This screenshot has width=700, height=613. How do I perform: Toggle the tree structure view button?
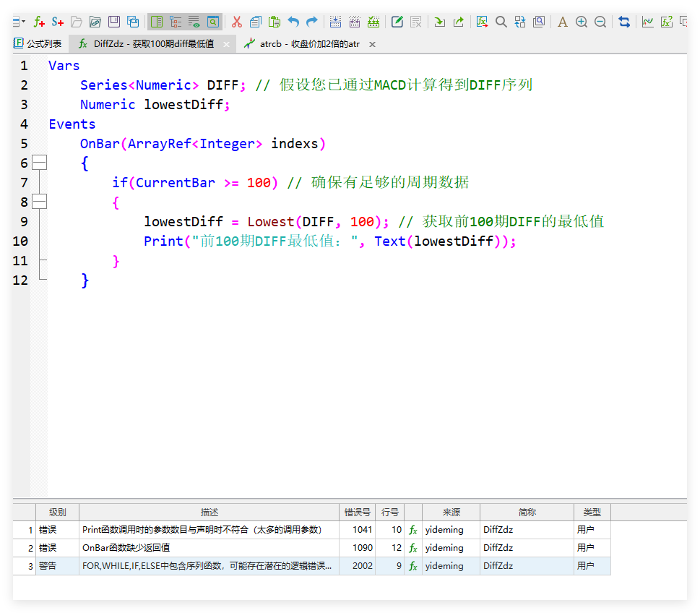tap(176, 22)
